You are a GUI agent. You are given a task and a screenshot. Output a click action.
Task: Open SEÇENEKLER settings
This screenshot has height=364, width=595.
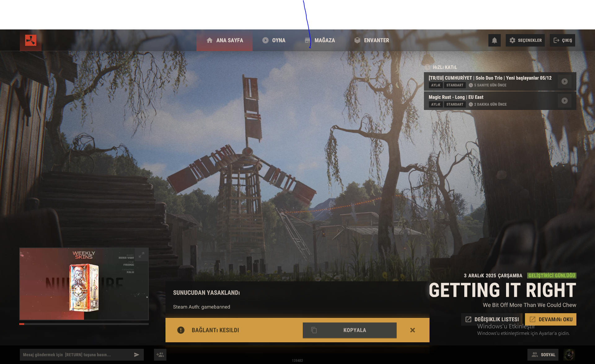[x=525, y=40]
